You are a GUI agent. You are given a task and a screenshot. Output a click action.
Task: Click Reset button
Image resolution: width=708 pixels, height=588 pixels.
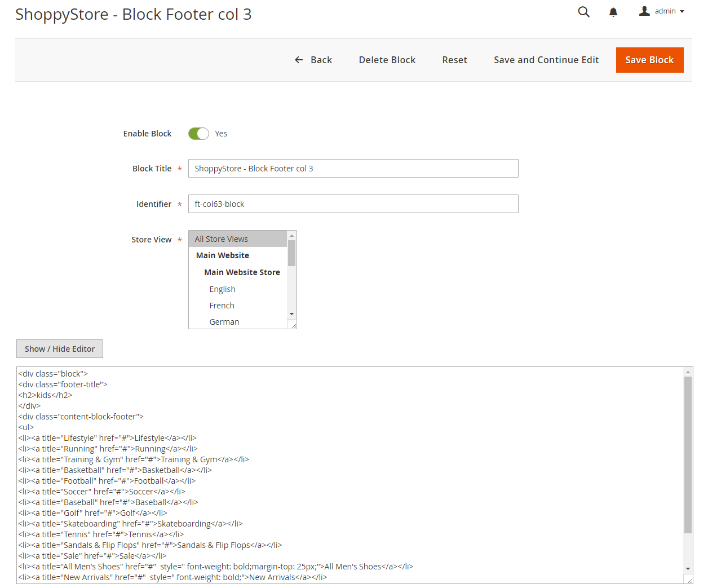(455, 60)
